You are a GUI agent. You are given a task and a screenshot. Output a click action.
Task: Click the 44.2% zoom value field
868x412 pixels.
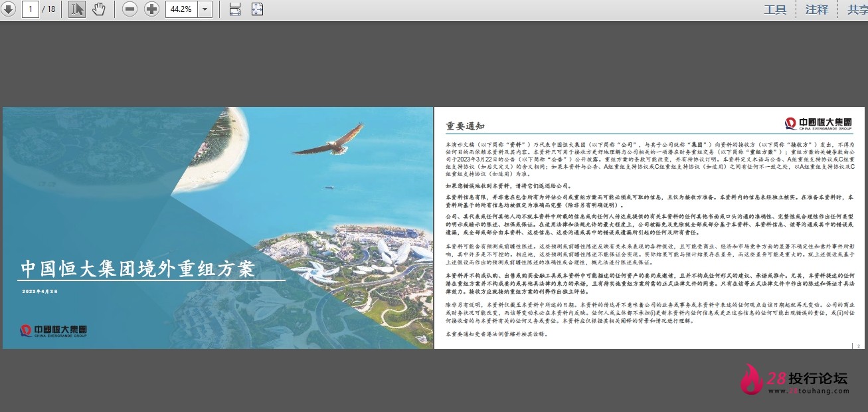tap(180, 9)
